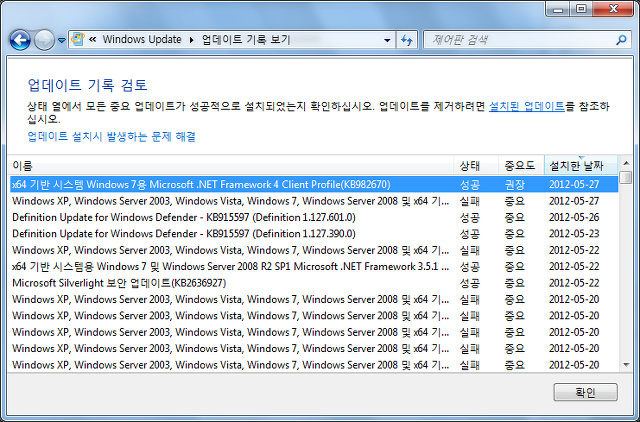Refresh the page with the refresh icon
Viewport: 640px width, 422px height.
(x=407, y=40)
